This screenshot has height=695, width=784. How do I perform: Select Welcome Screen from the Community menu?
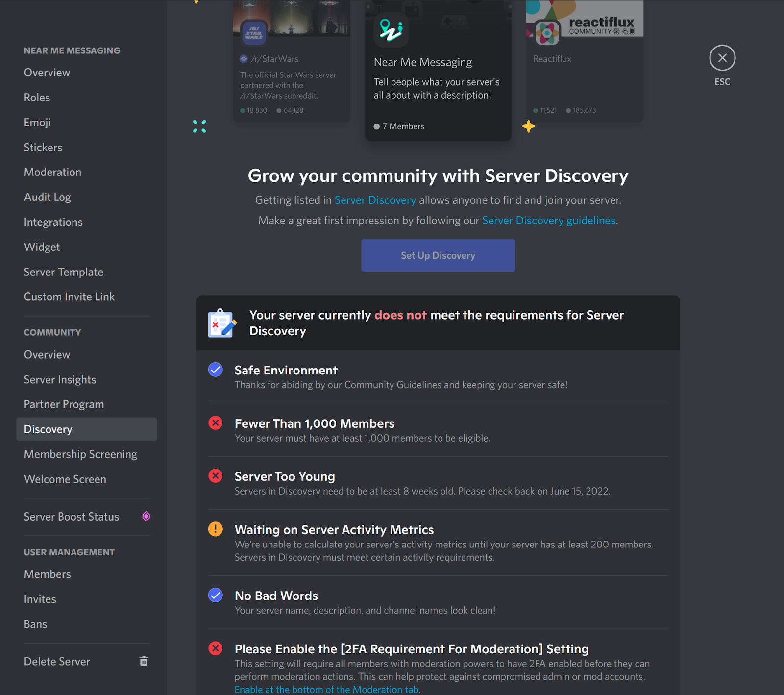click(65, 479)
